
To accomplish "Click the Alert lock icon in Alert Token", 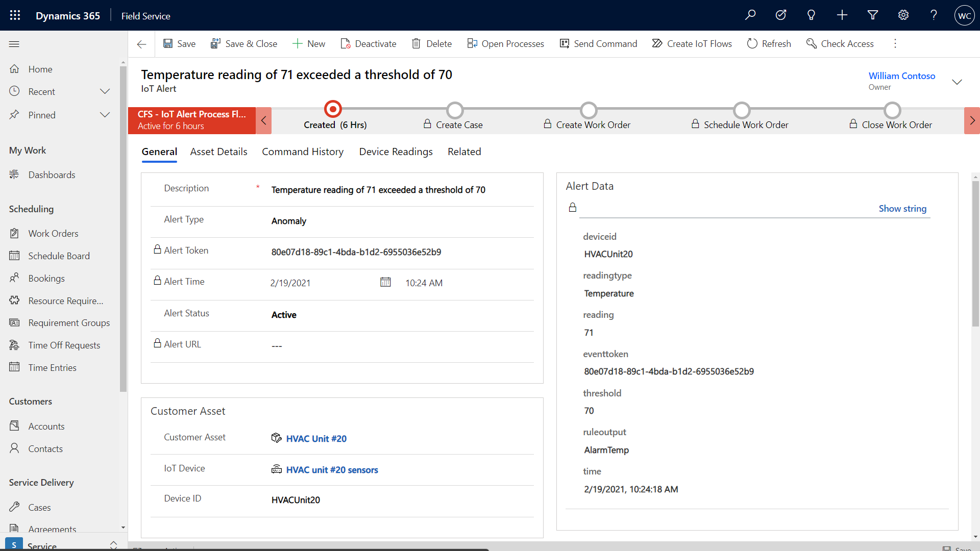I will [x=156, y=251].
